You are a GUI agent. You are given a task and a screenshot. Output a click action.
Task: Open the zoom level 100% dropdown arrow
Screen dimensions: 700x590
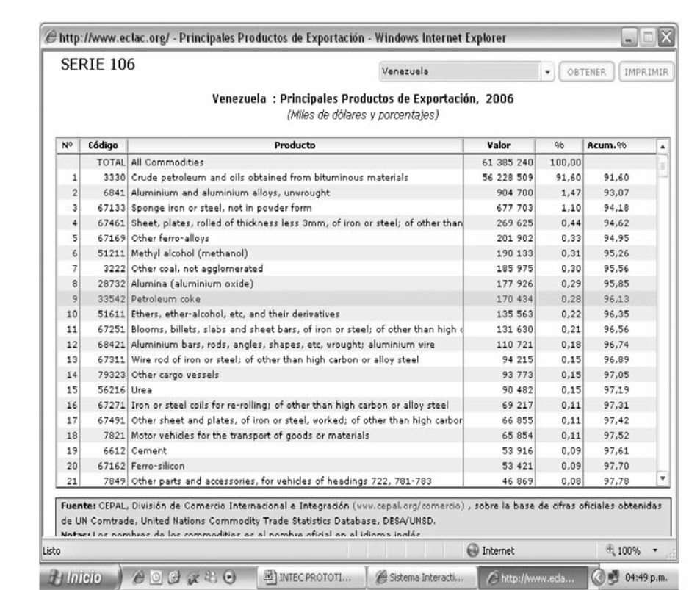point(655,550)
